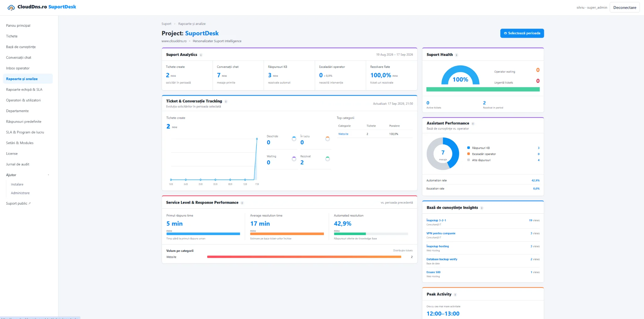Image resolution: width=644 pixels, height=319 pixels.
Task: Open the Website category link
Action: pyautogui.click(x=343, y=134)
